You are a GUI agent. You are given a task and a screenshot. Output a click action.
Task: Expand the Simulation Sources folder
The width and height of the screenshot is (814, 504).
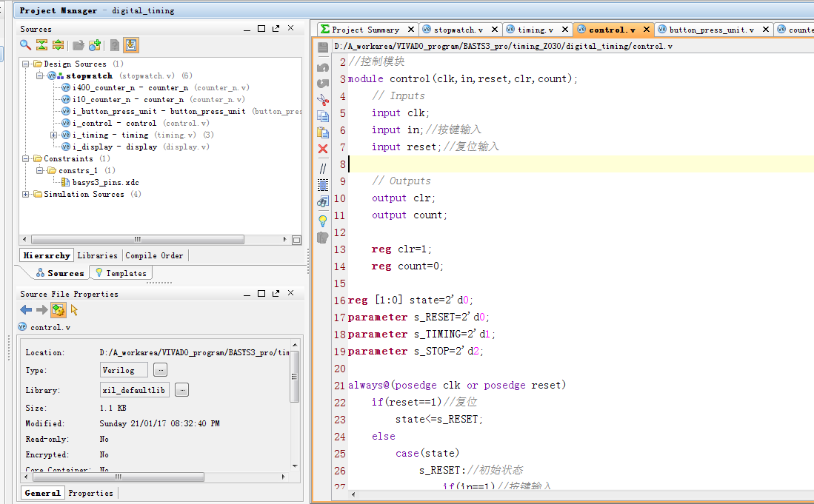tap(27, 195)
